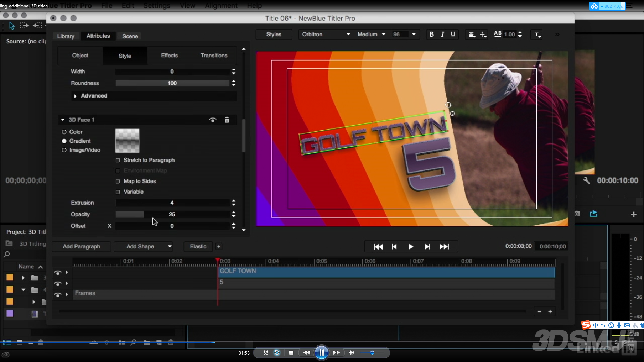Viewport: 644px width, 362px height.
Task: Zoom in the timeline with plus button
Action: click(x=550, y=311)
